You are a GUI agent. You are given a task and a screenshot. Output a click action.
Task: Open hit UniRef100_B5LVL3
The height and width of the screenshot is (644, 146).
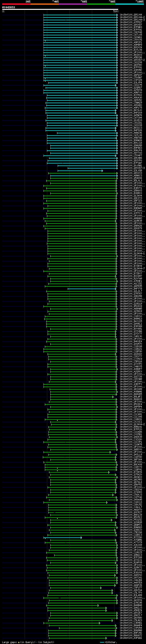coord(131,180)
